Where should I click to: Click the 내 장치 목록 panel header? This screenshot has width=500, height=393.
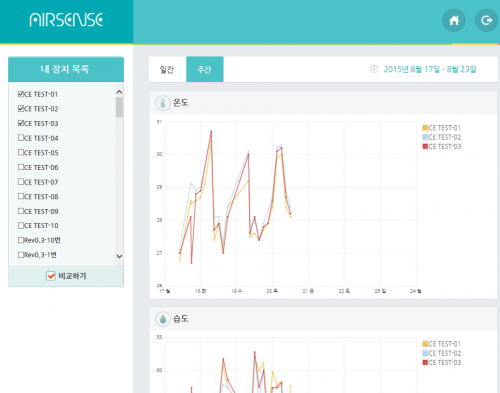(66, 69)
